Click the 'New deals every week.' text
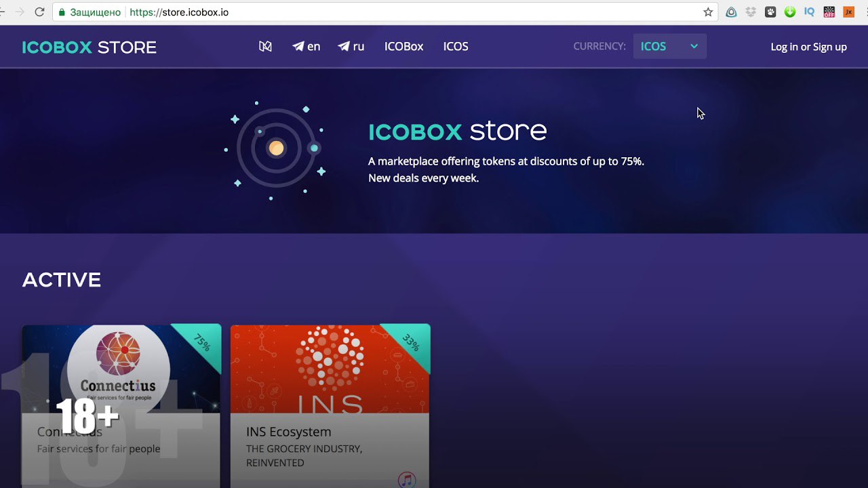Image resolution: width=868 pixels, height=488 pixels. point(423,178)
